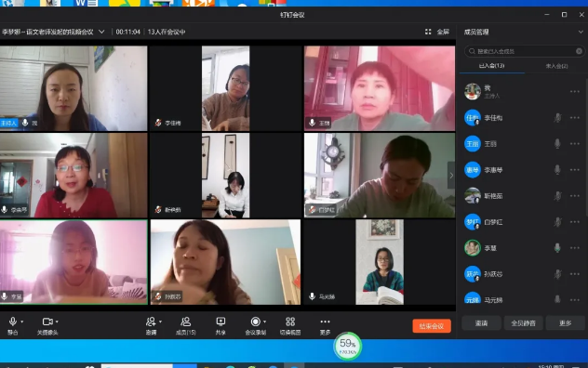Click the 切换视图 switch view icon
The image size is (588, 368).
[290, 322]
